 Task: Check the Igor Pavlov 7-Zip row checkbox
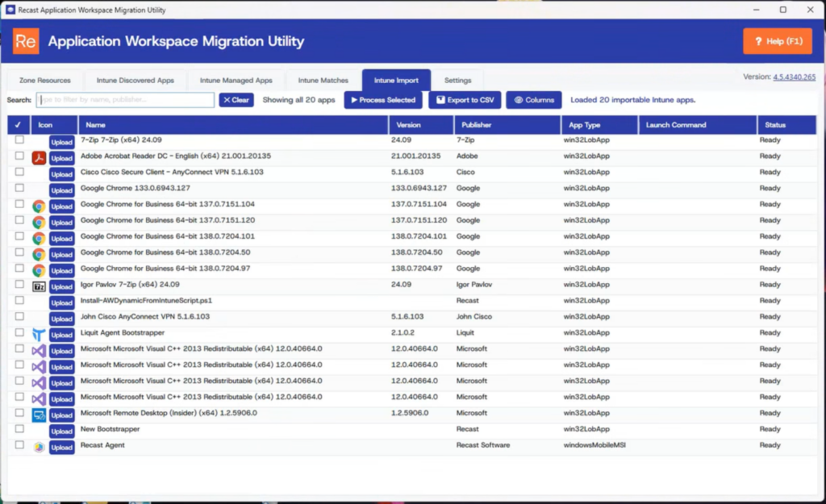[19, 285]
